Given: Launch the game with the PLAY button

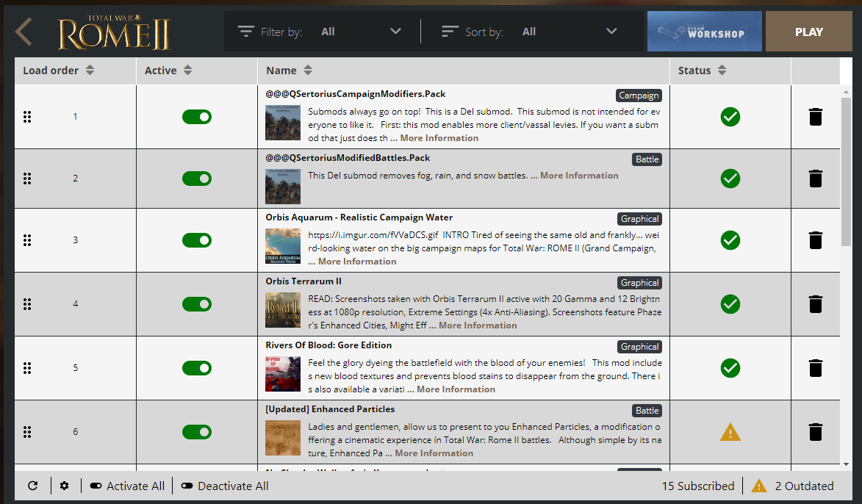Looking at the screenshot, I should point(808,32).
